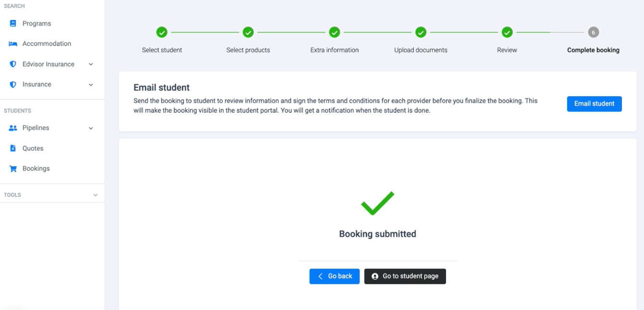
Task: Click the back arrow in Go back button
Action: tap(321, 276)
